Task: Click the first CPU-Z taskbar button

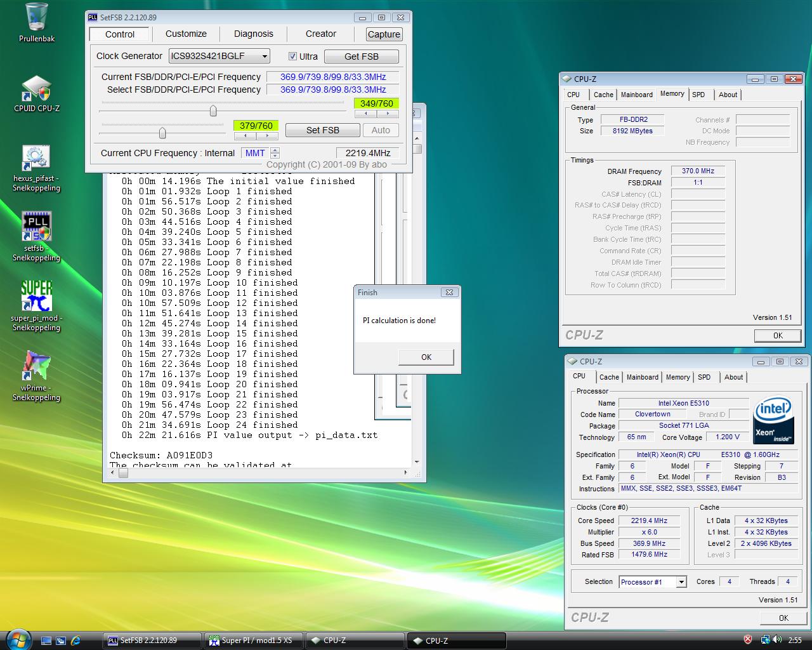Action: point(355,640)
